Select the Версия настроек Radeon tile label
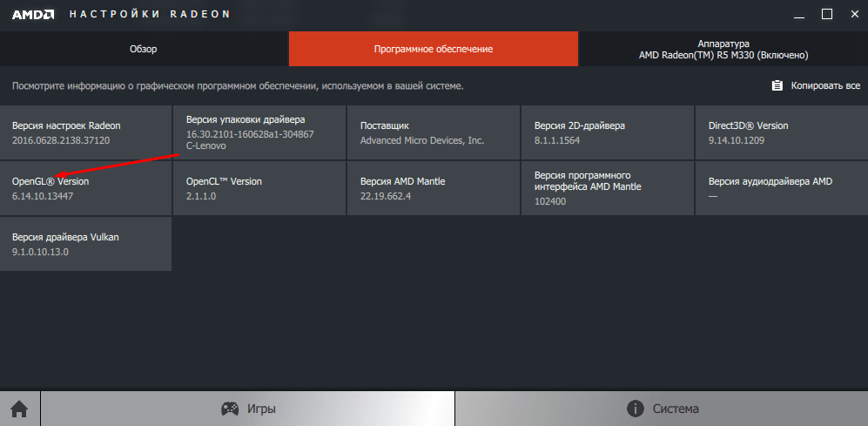Screen dimensions: 868x426 click(x=66, y=125)
